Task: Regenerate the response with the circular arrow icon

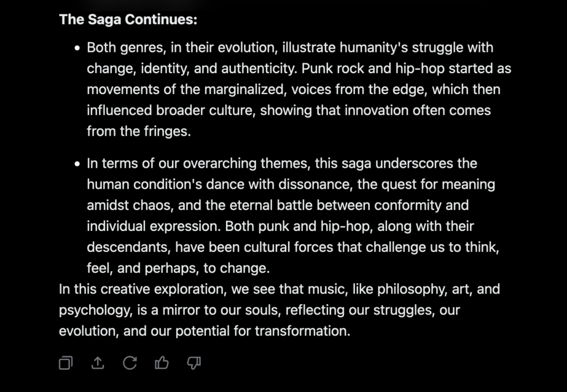Action: (130, 363)
